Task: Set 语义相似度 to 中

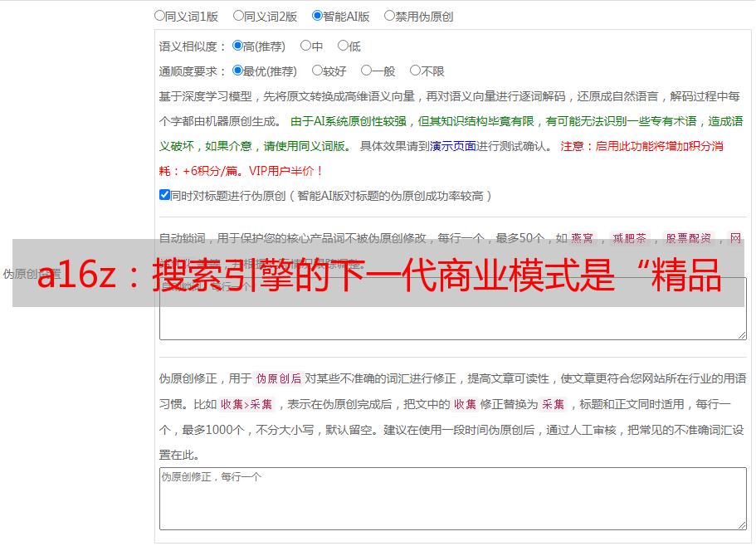Action: coord(305,46)
